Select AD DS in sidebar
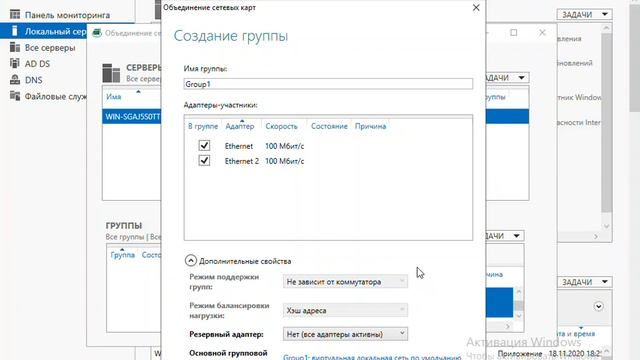 pos(37,64)
